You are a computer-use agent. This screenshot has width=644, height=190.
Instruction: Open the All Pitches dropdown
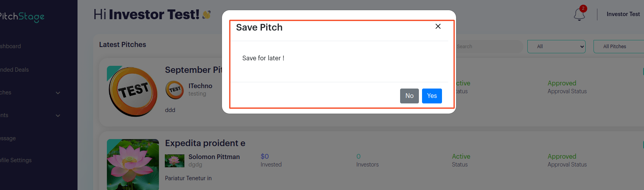[x=619, y=47]
